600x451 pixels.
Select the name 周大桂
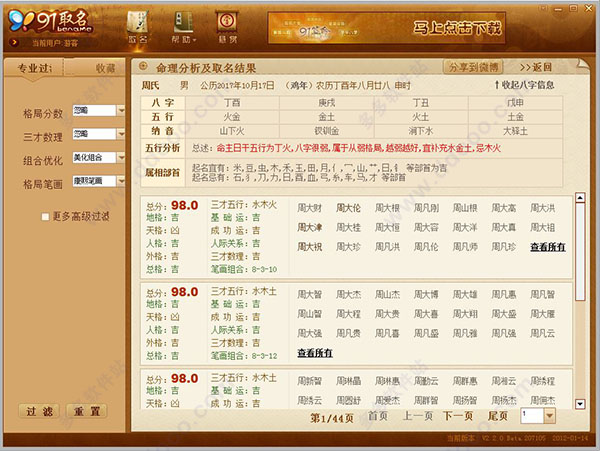pos(348,228)
